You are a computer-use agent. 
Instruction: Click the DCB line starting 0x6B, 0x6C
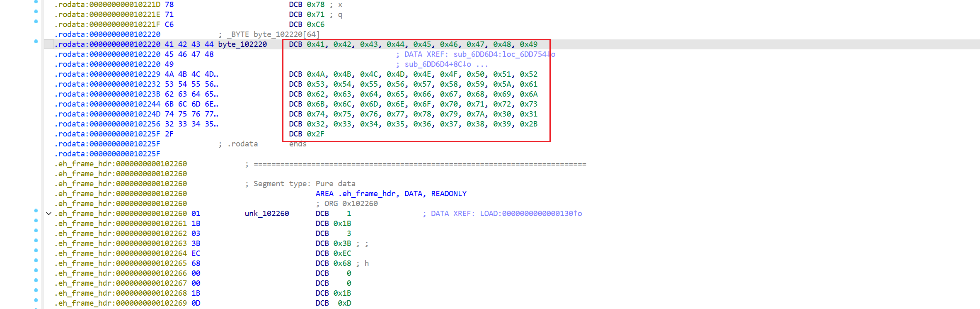coord(413,104)
